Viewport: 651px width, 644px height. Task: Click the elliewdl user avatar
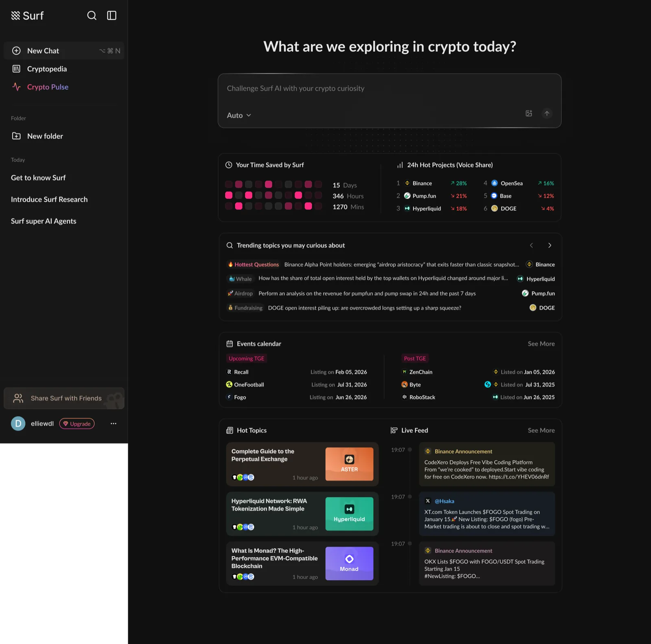pyautogui.click(x=18, y=424)
